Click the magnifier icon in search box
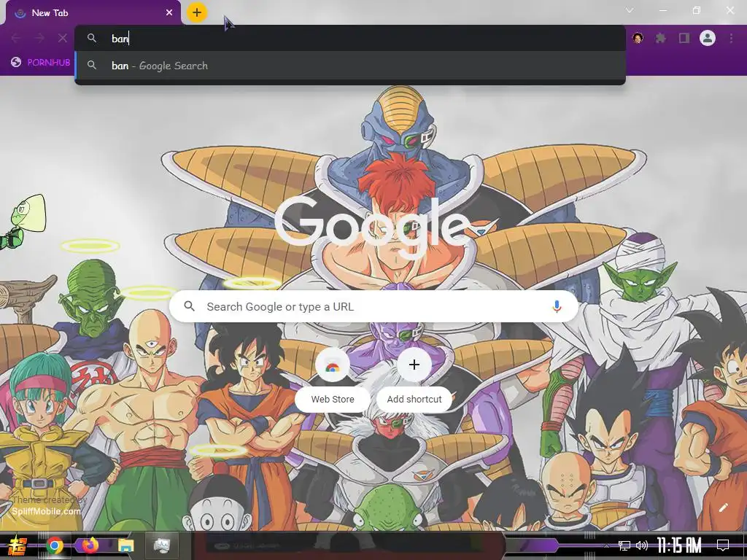 [189, 306]
